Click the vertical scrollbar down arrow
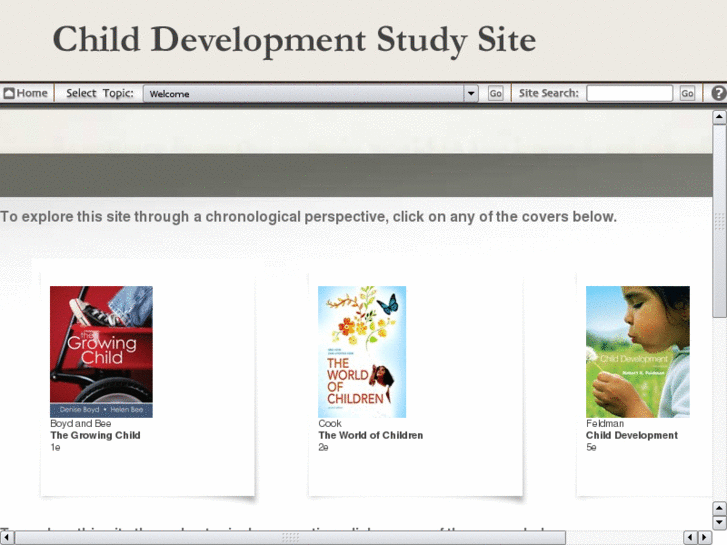Screen dimensions: 727x545 (719, 522)
